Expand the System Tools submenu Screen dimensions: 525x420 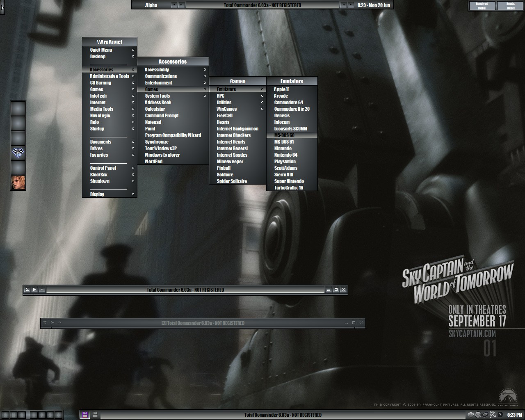point(173,96)
